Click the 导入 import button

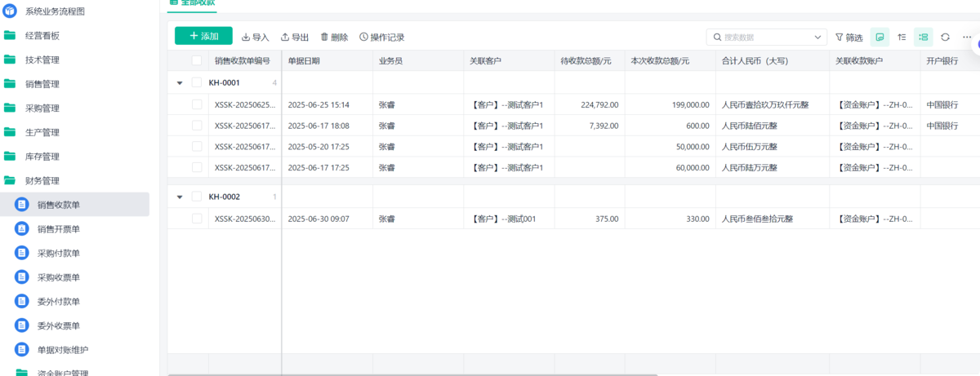pos(255,37)
